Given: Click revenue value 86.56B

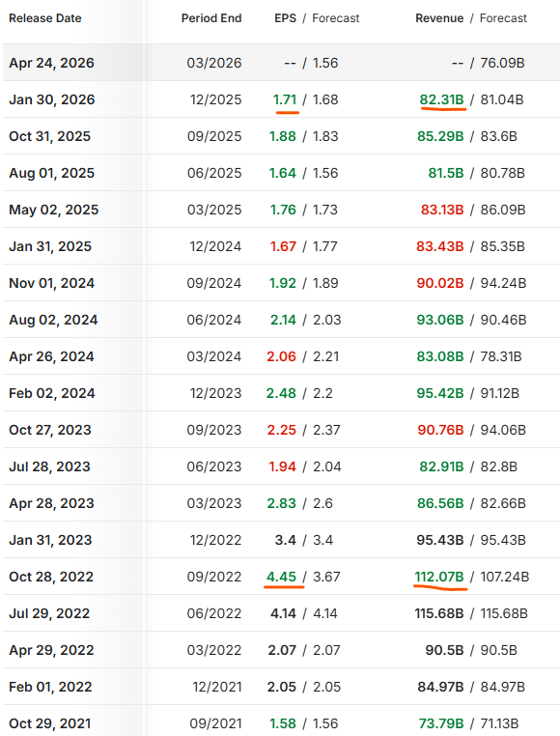Looking at the screenshot, I should pos(440,503).
